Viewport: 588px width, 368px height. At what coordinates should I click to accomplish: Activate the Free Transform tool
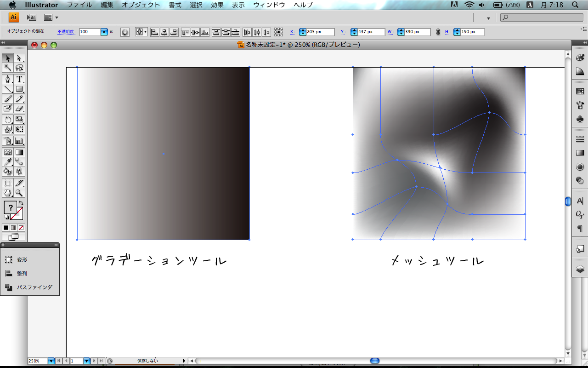(19, 129)
